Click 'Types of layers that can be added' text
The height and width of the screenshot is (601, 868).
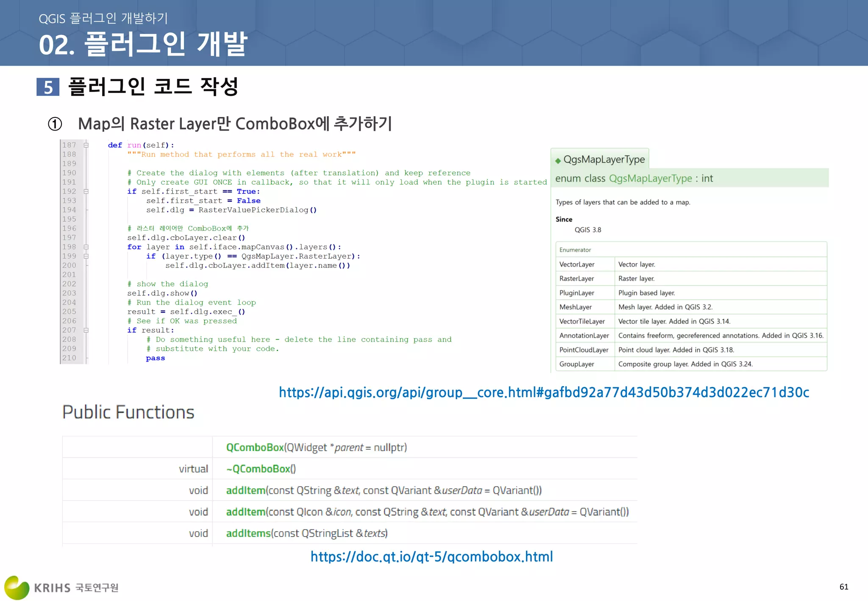click(x=623, y=202)
